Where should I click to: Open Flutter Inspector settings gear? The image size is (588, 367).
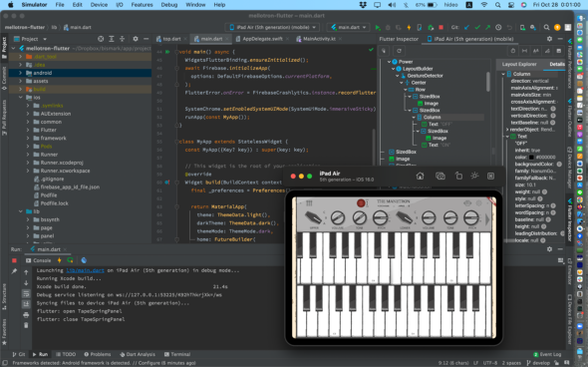point(549,39)
